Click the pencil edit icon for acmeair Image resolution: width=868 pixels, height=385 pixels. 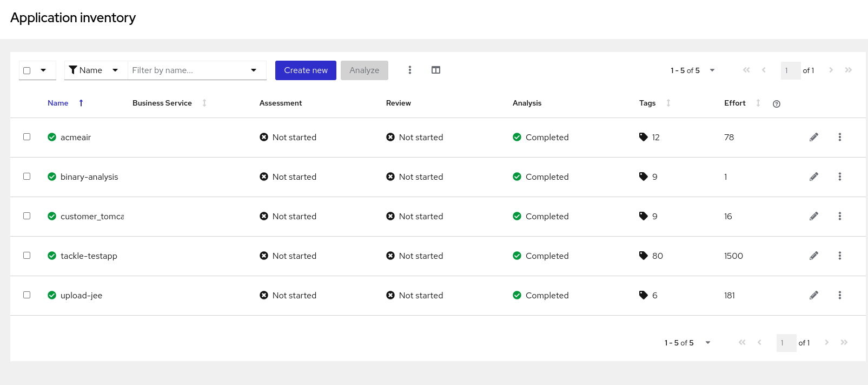click(x=813, y=138)
